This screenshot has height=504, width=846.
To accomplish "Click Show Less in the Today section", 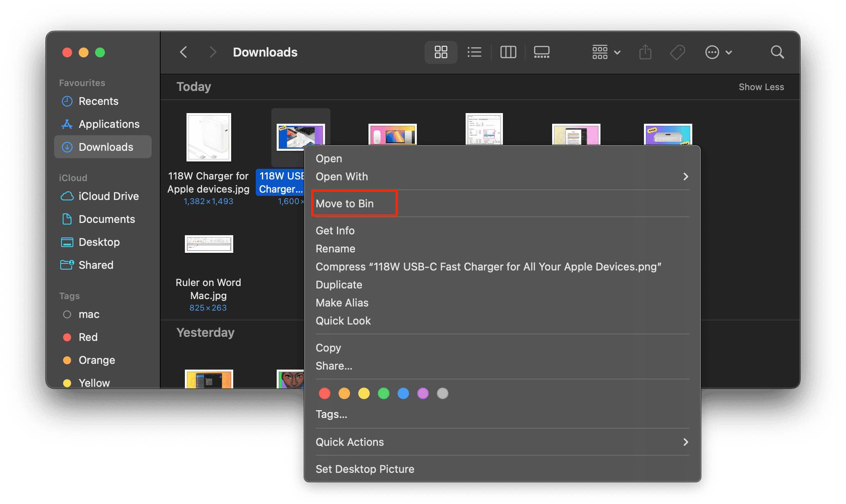I will tap(761, 87).
